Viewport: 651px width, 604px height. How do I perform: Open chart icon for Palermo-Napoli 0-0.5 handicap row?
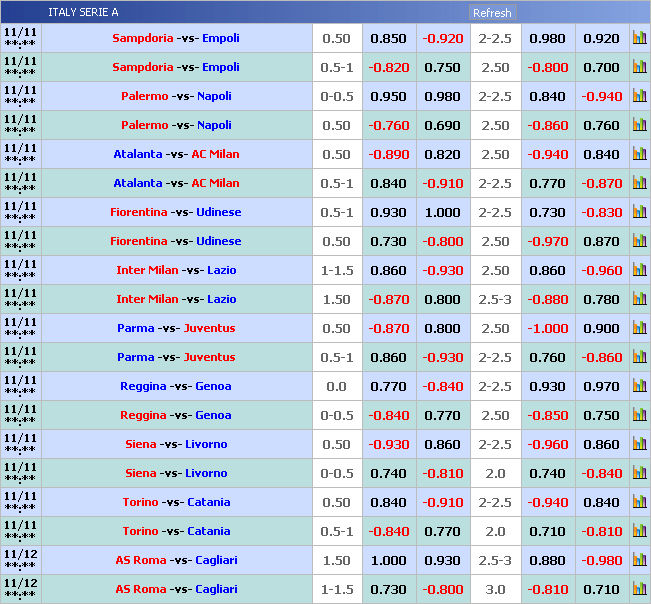[x=640, y=97]
